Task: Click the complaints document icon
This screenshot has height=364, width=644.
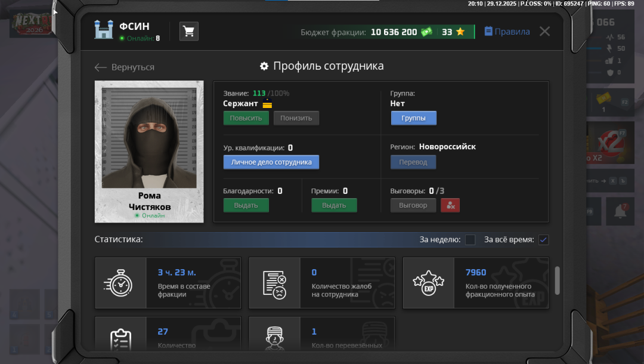Action: pos(274,283)
